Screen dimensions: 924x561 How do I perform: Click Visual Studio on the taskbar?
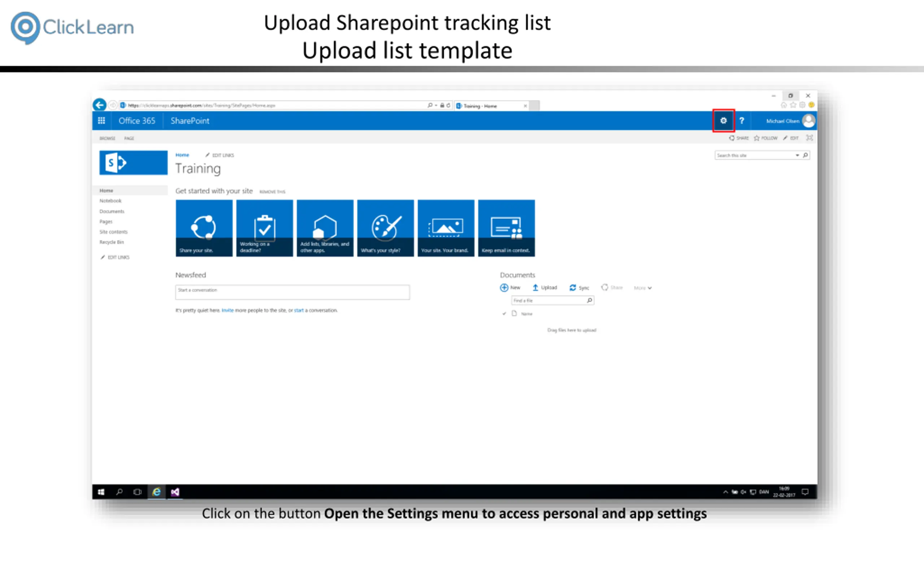tap(175, 492)
